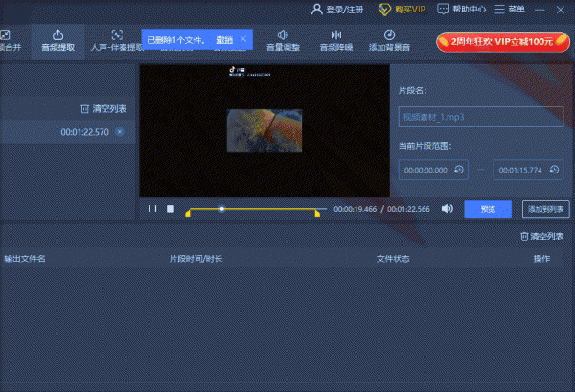Click the 预览 preview button
Image resolution: width=575 pixels, height=392 pixels.
coord(488,209)
